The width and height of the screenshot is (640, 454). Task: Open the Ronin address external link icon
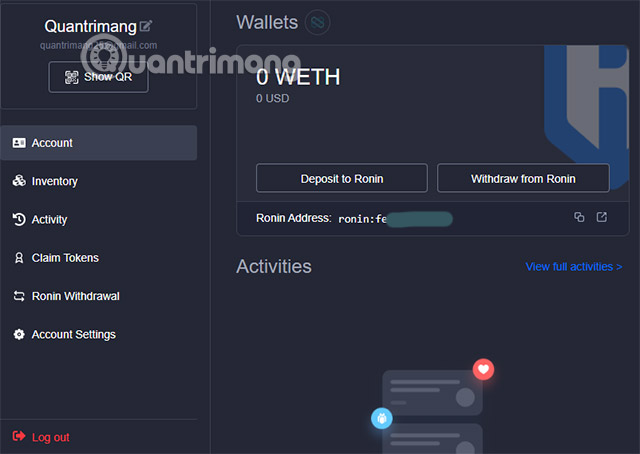[601, 217]
